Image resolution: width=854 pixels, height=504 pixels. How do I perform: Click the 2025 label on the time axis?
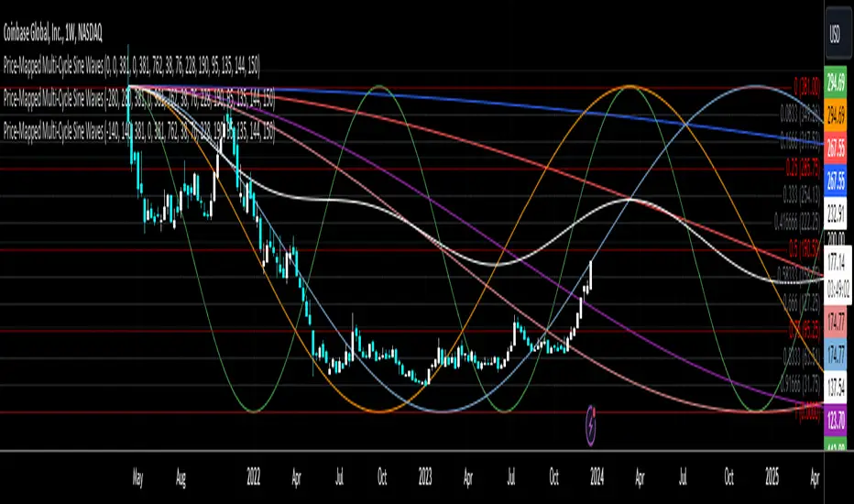pos(772,478)
